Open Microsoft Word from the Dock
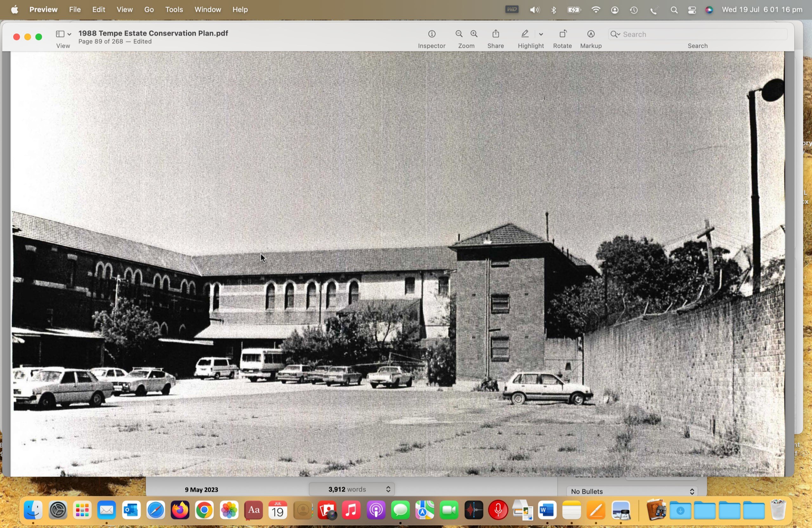This screenshot has height=528, width=812. [x=547, y=510]
